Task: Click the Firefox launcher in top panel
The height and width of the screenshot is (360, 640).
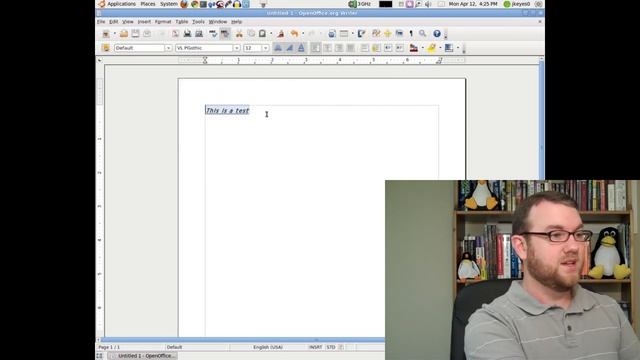Action: pyautogui.click(x=184, y=4)
